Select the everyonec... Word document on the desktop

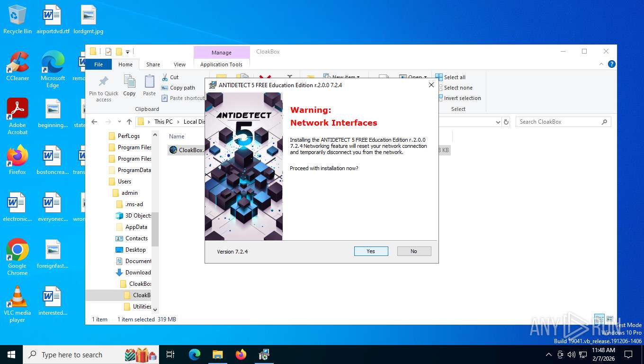[53, 207]
